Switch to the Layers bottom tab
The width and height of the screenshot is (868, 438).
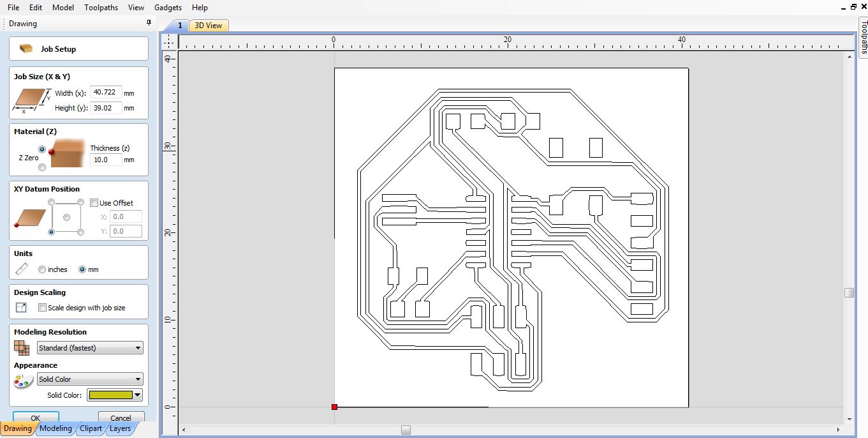pyautogui.click(x=120, y=428)
